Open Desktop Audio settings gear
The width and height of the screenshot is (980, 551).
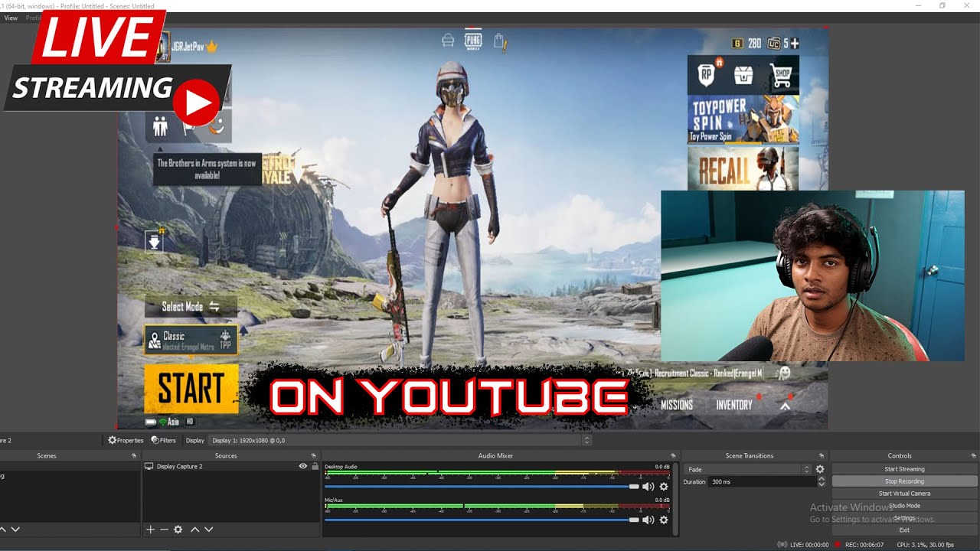click(664, 487)
